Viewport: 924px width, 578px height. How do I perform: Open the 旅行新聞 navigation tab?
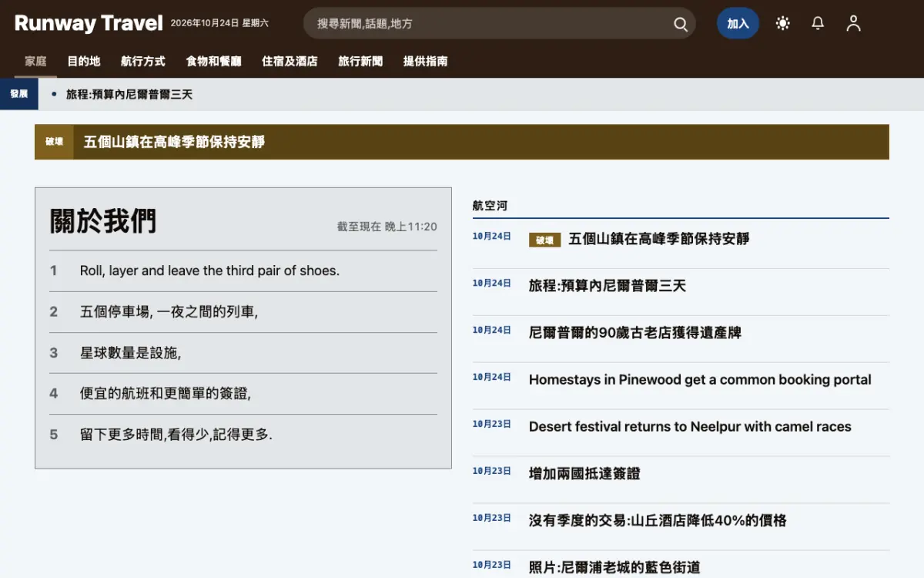[360, 62]
